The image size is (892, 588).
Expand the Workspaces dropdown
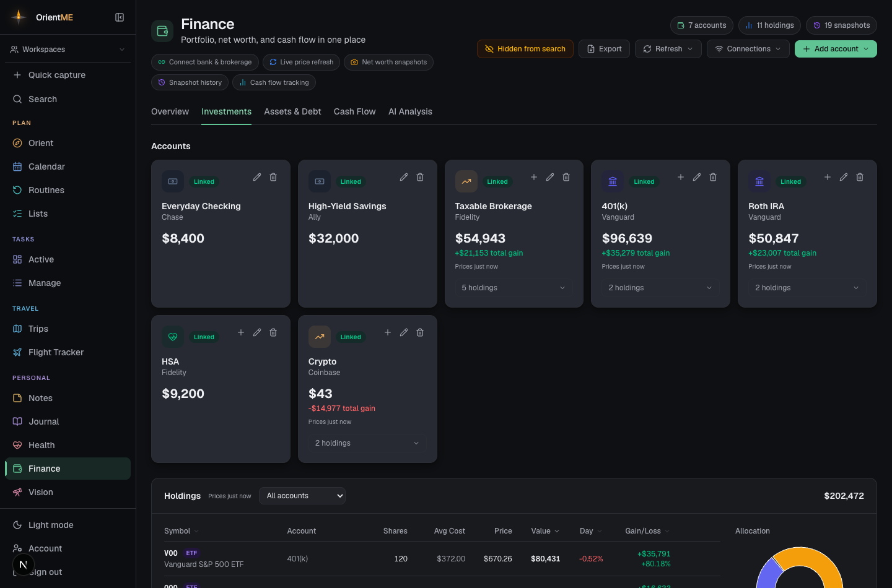(x=68, y=50)
